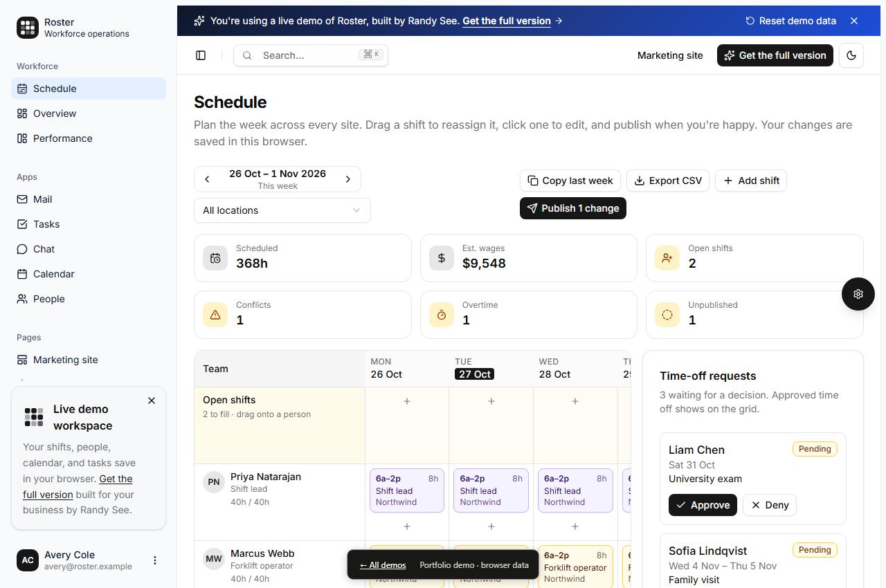
Task: Follow banner Get the full version link
Action: pyautogui.click(x=507, y=21)
